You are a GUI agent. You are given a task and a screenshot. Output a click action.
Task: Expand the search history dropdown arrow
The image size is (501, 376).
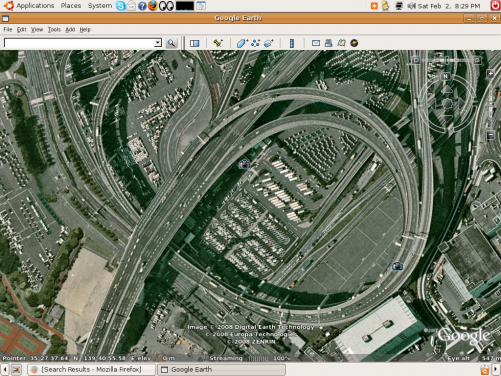158,43
